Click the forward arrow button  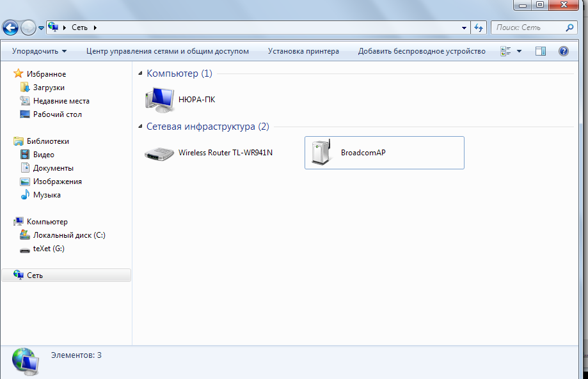click(x=29, y=27)
